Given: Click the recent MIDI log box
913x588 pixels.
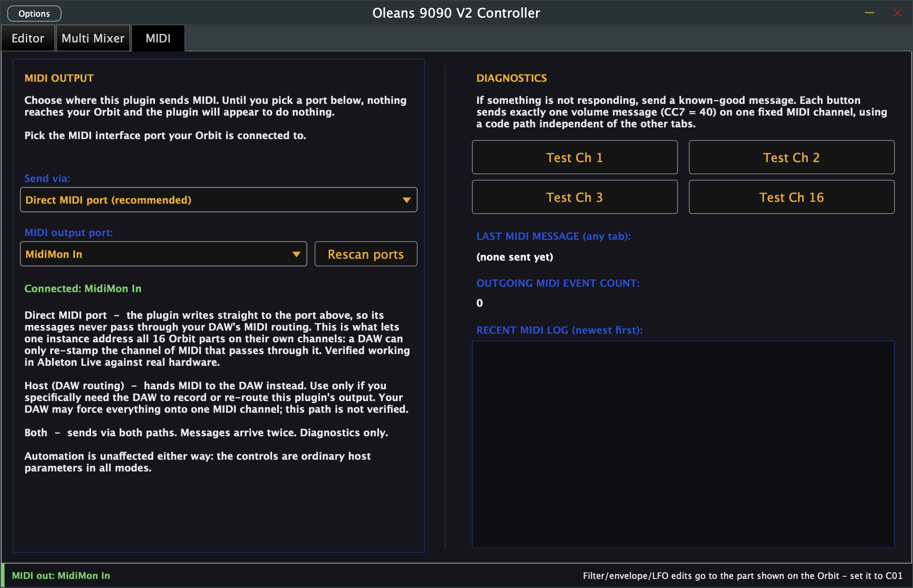Looking at the screenshot, I should pos(683,444).
